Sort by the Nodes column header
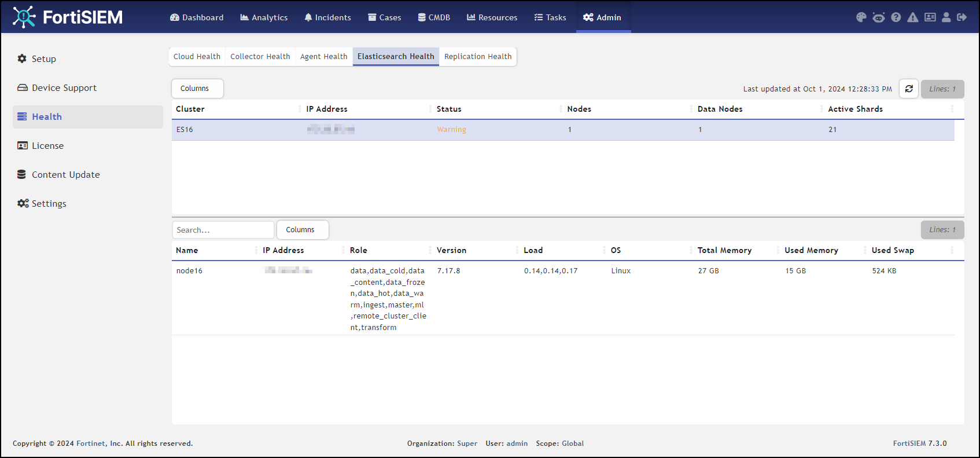This screenshot has width=980, height=458. (579, 109)
